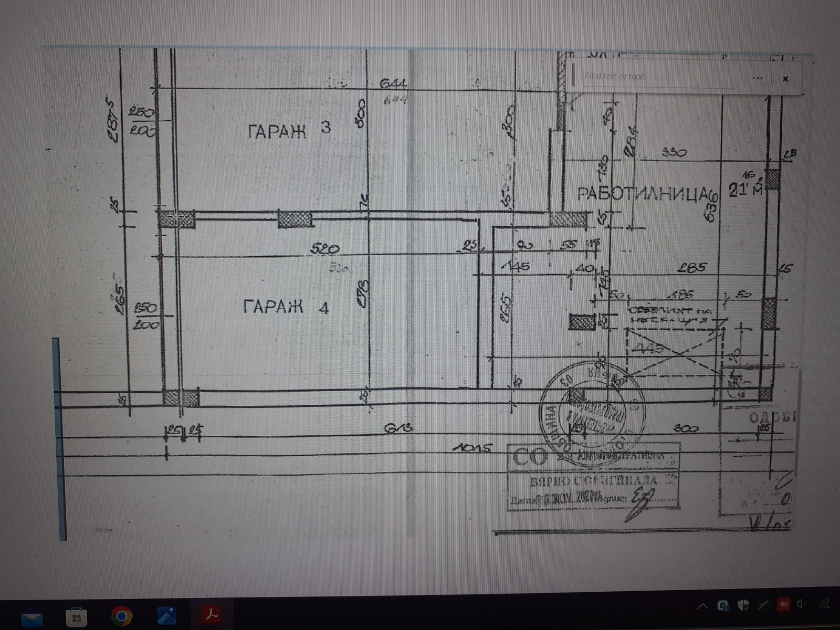Open Windows Security shield in system tray
This screenshot has height=630, width=840.
(x=743, y=605)
